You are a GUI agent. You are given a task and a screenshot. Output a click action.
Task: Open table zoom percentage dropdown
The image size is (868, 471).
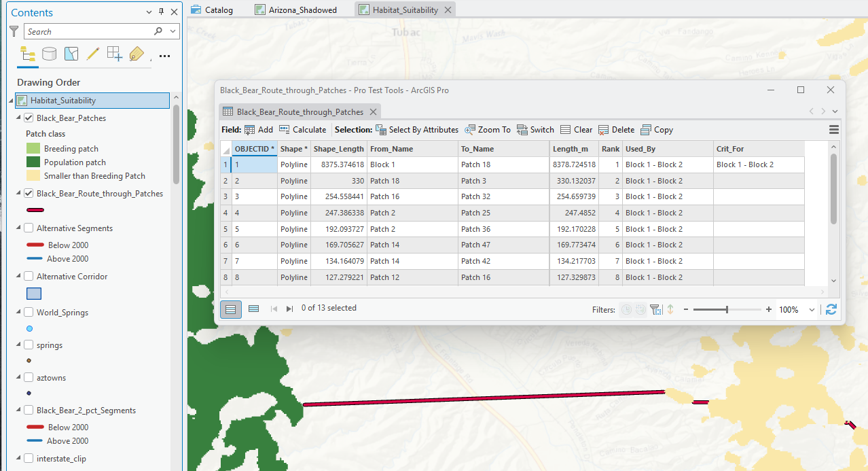[812, 310]
